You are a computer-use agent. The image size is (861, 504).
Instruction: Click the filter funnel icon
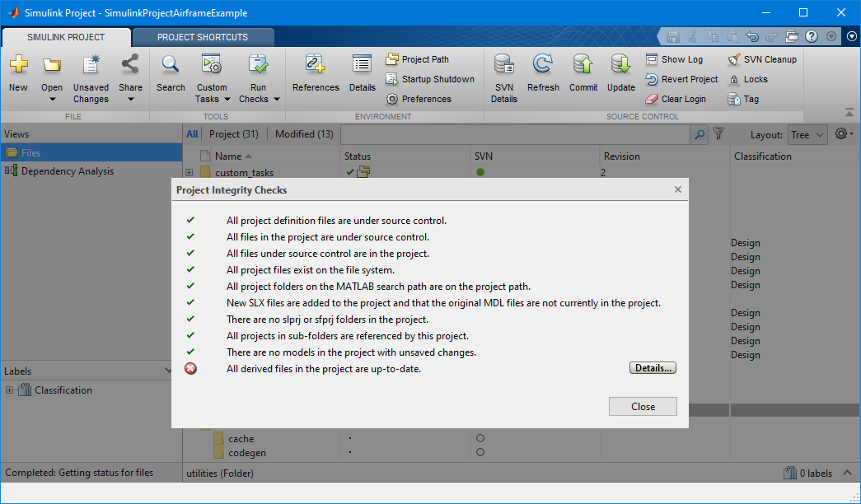coord(718,134)
